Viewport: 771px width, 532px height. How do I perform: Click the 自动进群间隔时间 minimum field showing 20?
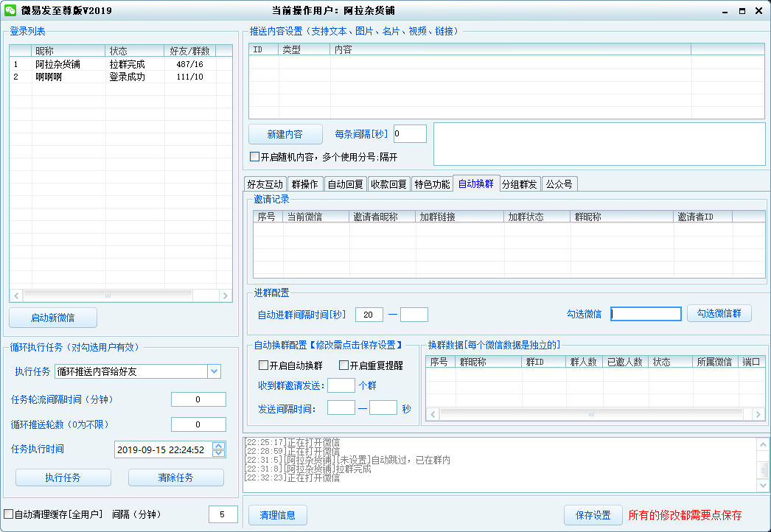click(x=369, y=315)
